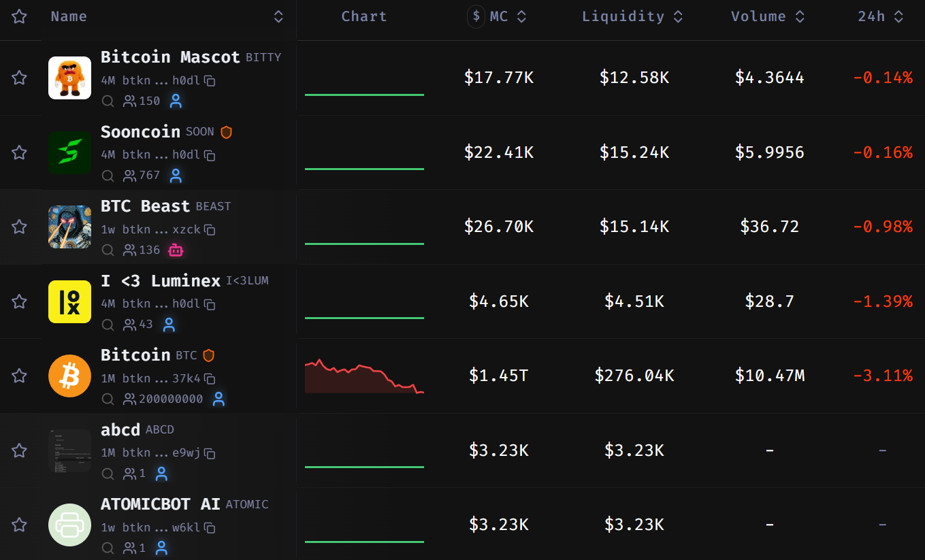Click the header favorites star filter

[19, 16]
